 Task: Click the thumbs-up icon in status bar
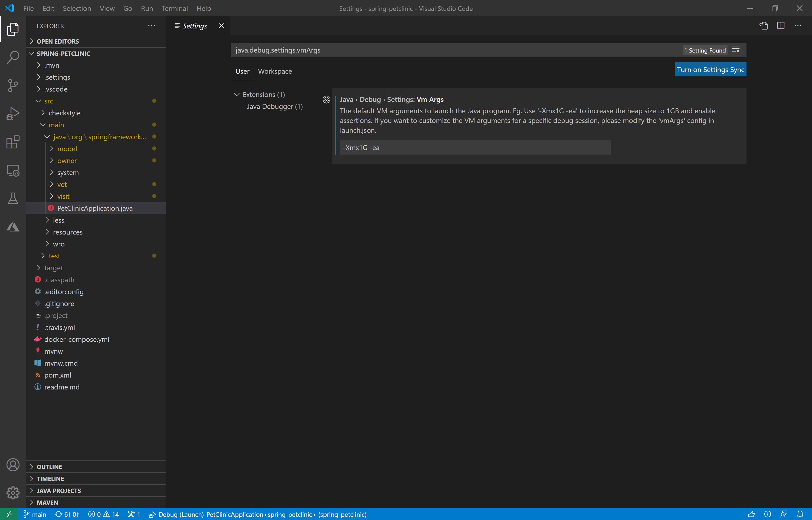751,514
